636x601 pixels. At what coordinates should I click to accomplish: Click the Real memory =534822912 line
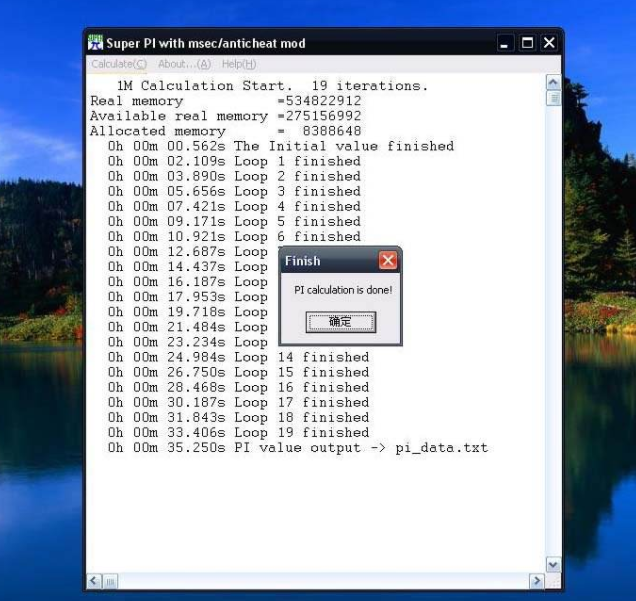tap(226, 101)
